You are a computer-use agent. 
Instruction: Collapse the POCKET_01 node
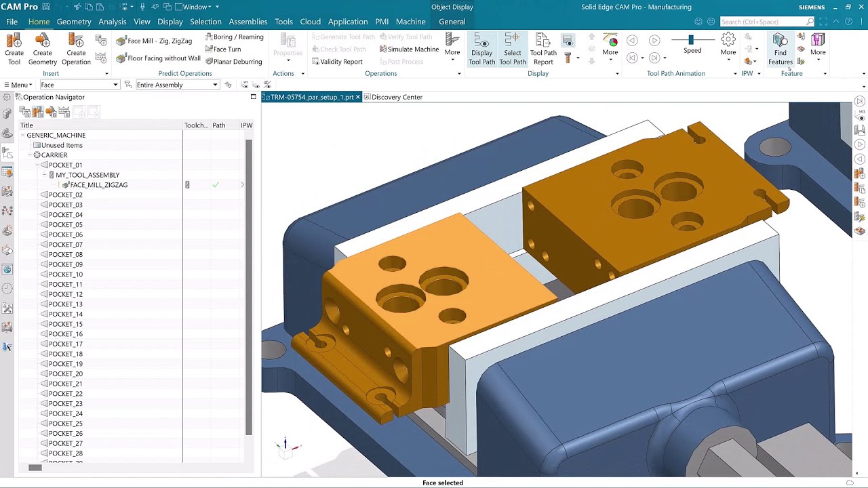[x=38, y=165]
